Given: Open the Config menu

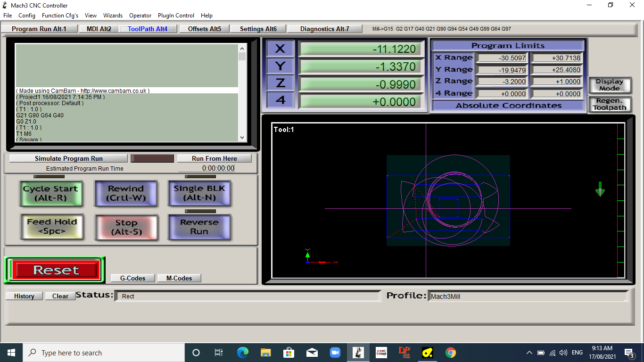Looking at the screenshot, I should 27,16.
